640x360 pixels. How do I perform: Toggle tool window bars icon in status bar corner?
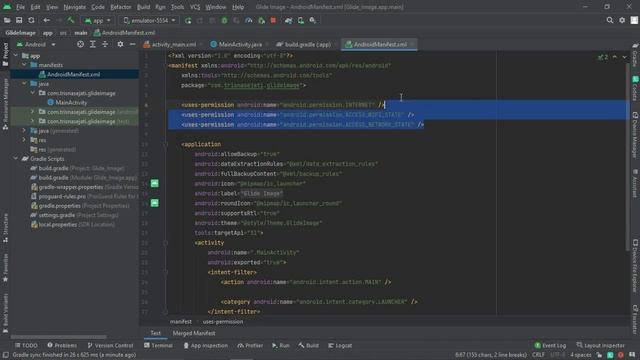[5, 355]
